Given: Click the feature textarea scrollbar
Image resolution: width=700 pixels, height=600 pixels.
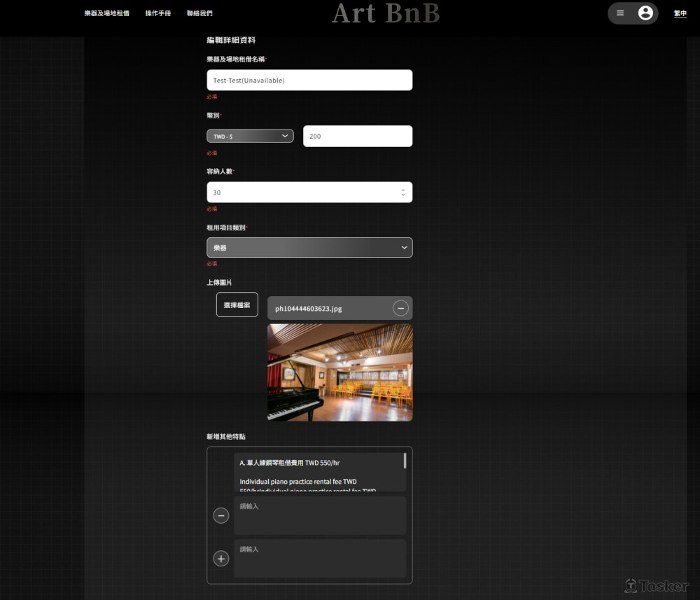Looking at the screenshot, I should click(405, 461).
